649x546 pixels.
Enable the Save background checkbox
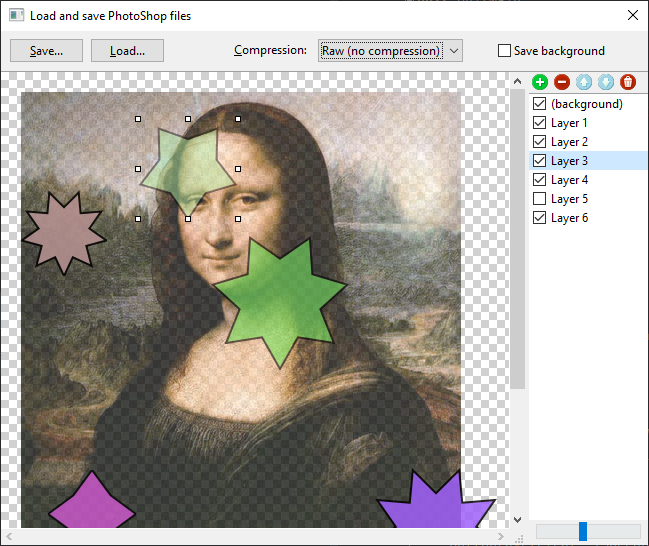click(504, 51)
